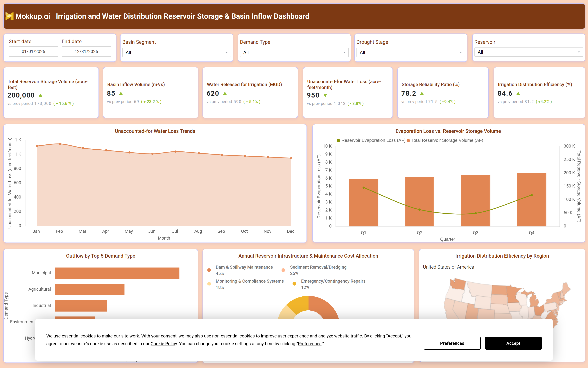
Task: Toggle Reservoir Evaporation Loss legend marker
Action: (338, 140)
